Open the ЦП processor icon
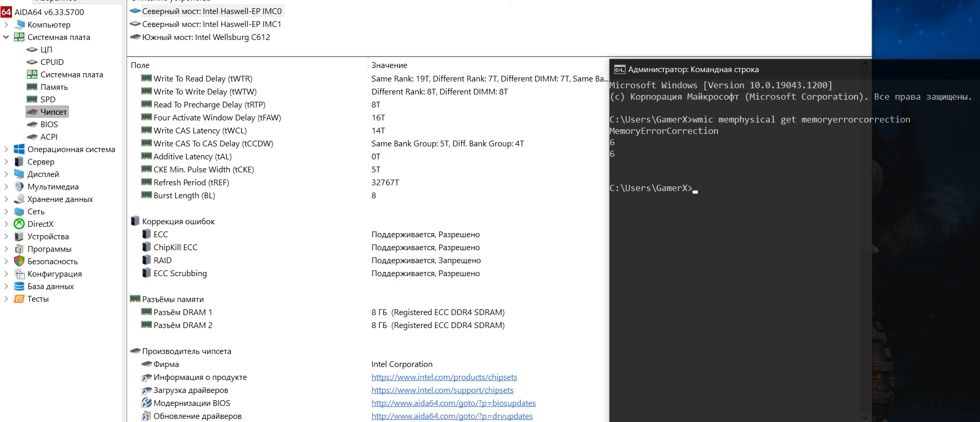Image resolution: width=980 pixels, height=422 pixels. pos(32,49)
